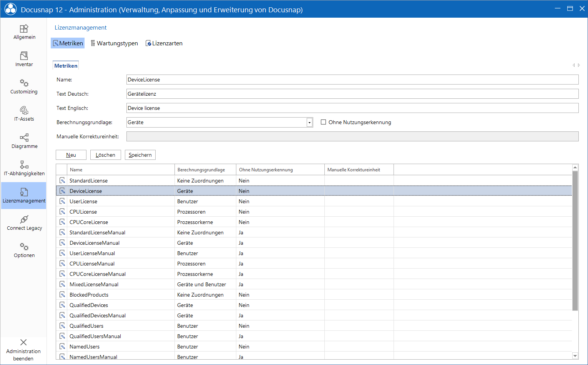Open the IT-Assets sidebar section

pos(24,114)
